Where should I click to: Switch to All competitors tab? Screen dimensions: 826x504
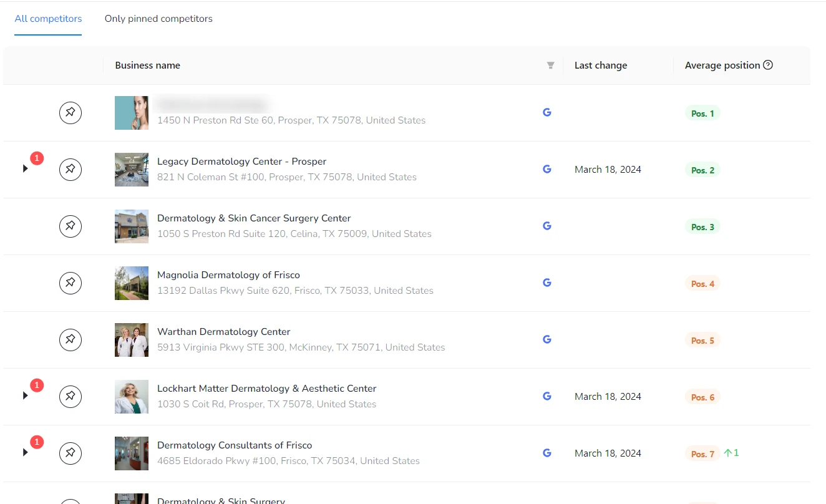[48, 19]
